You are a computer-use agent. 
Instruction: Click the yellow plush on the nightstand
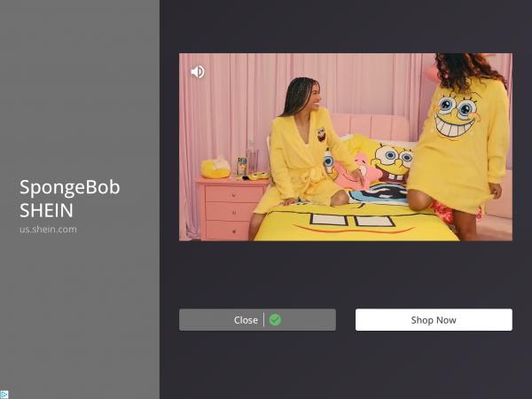pyautogui.click(x=215, y=167)
